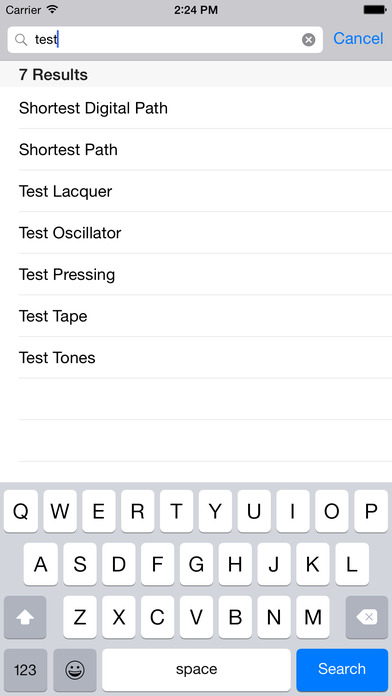
Task: Clear the search field text
Action: click(309, 40)
